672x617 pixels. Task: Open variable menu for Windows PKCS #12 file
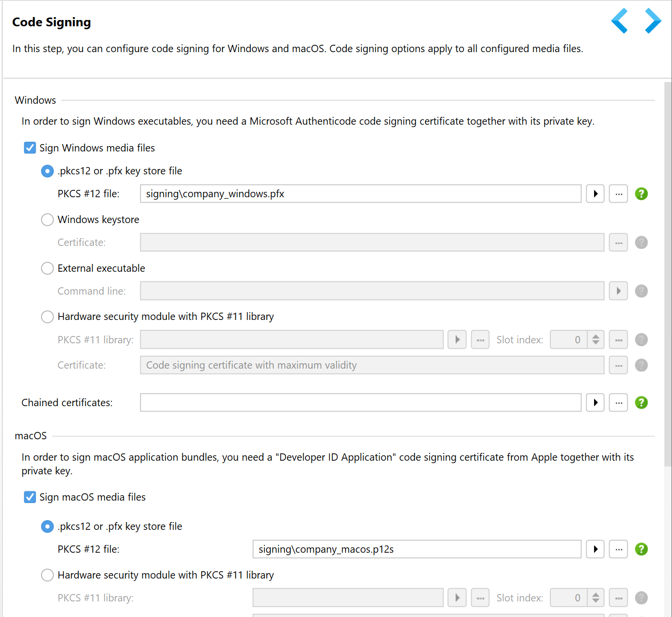pyautogui.click(x=595, y=194)
